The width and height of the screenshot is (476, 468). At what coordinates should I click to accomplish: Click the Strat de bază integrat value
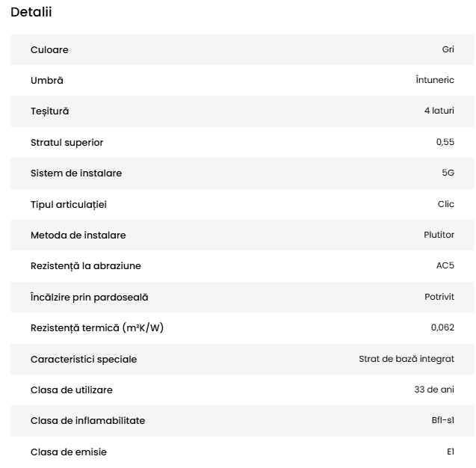pos(407,359)
